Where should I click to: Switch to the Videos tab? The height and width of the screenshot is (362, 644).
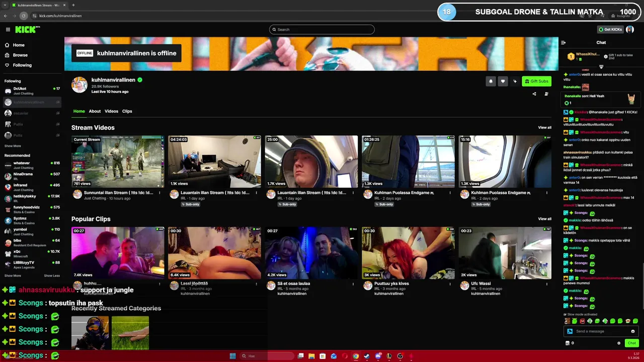[x=111, y=111]
